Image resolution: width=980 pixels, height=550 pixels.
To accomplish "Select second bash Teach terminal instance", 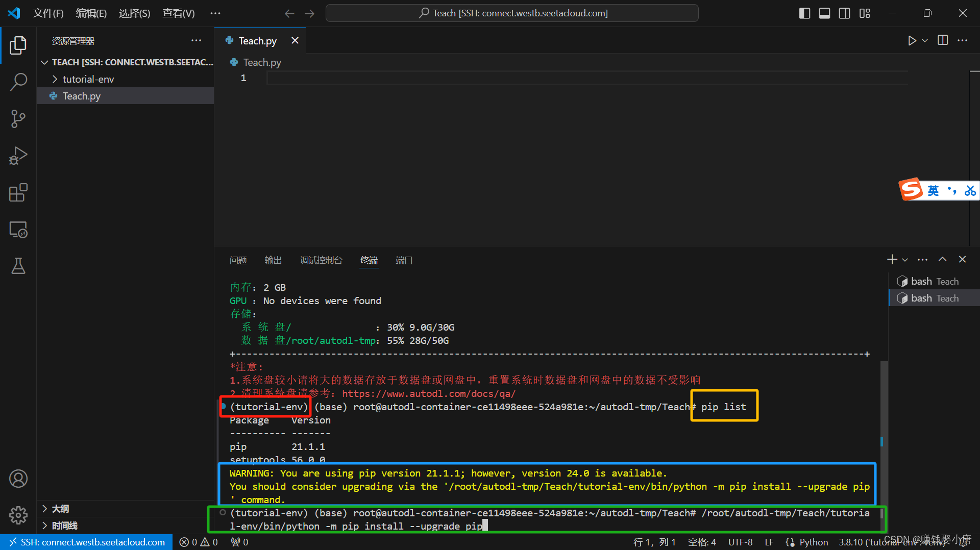I will click(x=934, y=298).
